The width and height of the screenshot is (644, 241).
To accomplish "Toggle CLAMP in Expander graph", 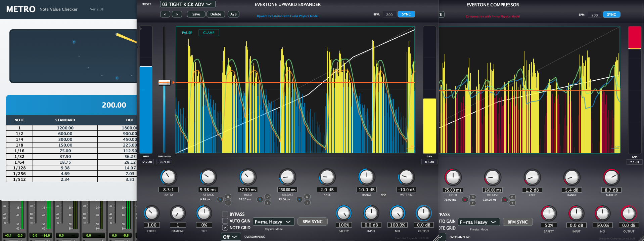I will tap(209, 33).
